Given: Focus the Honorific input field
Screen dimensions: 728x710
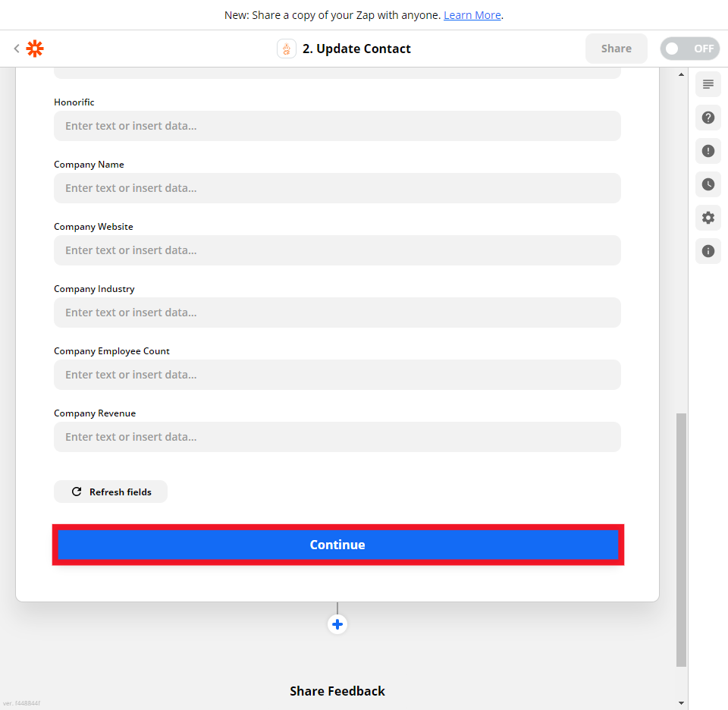Looking at the screenshot, I should (337, 126).
